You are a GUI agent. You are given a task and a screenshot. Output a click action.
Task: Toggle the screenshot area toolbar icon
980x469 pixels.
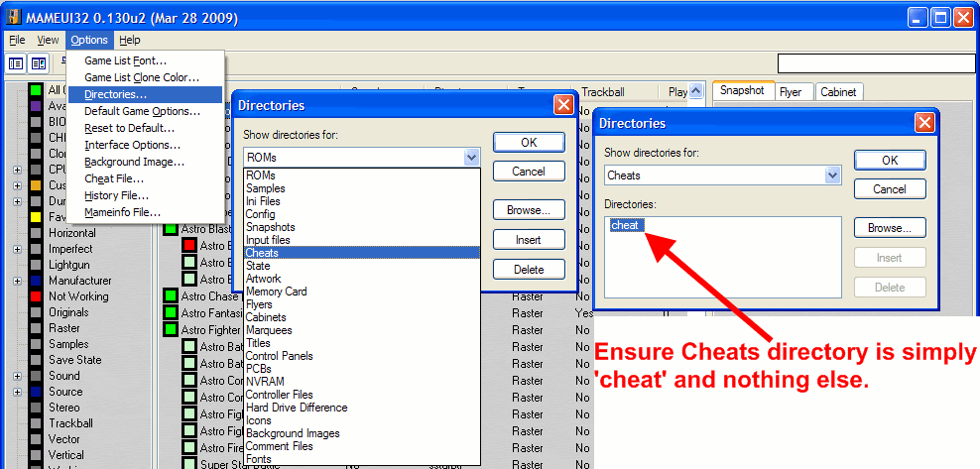pos(38,63)
